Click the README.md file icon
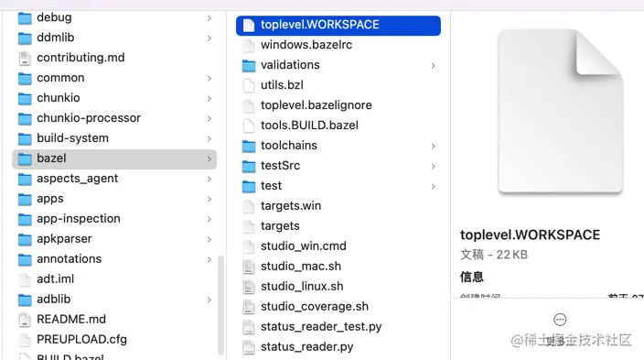 (25, 320)
